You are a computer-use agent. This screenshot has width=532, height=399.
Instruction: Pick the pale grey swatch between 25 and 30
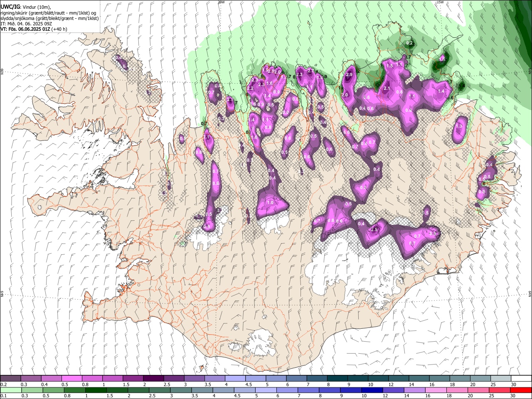500,379
